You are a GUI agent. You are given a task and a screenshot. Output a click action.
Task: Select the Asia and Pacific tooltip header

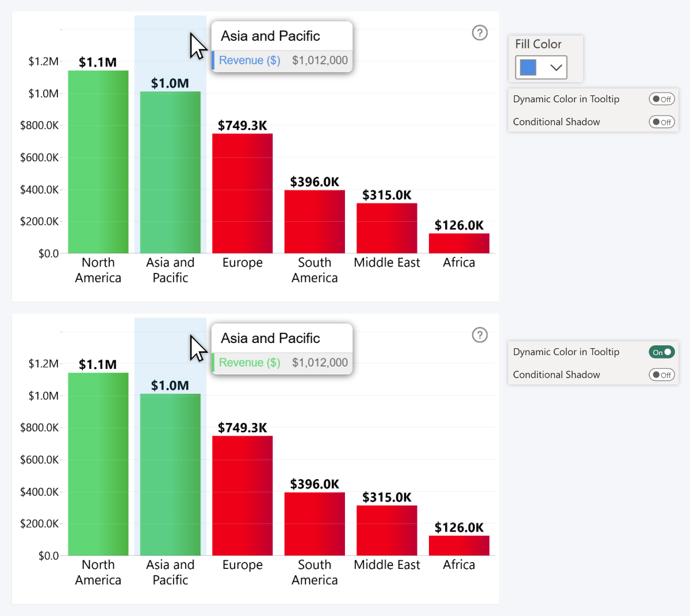tap(269, 36)
